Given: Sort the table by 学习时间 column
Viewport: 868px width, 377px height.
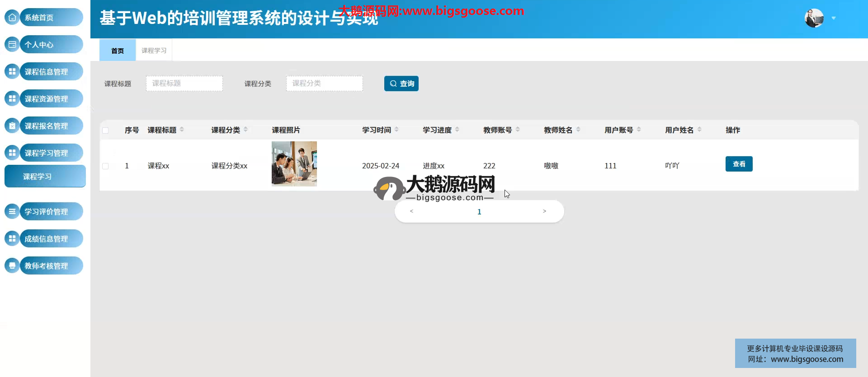Looking at the screenshot, I should (396, 130).
